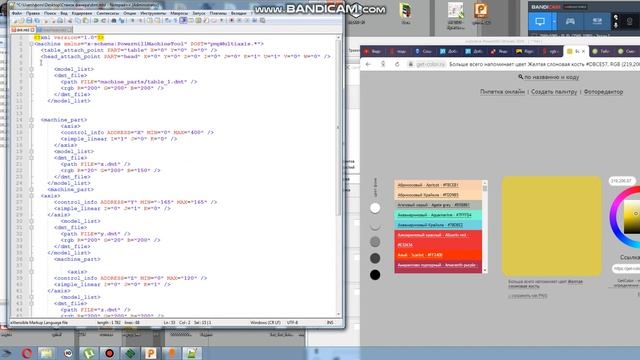Select Bandicam screen recording mode icon

click(x=540, y=21)
